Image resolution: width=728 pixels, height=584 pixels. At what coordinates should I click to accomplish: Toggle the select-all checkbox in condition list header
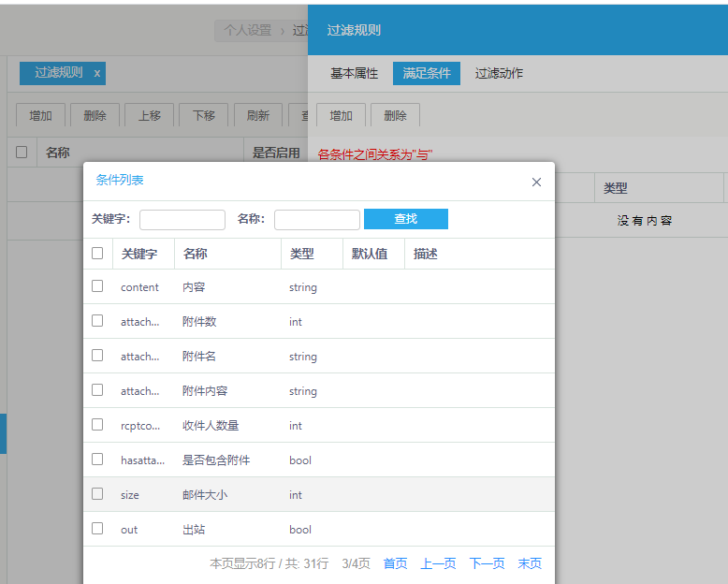[x=97, y=254]
